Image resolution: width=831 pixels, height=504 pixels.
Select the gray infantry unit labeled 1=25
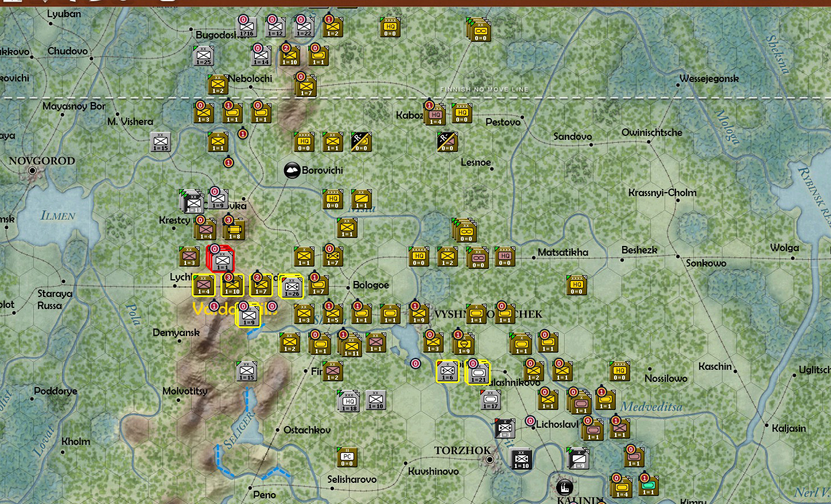[x=204, y=56]
